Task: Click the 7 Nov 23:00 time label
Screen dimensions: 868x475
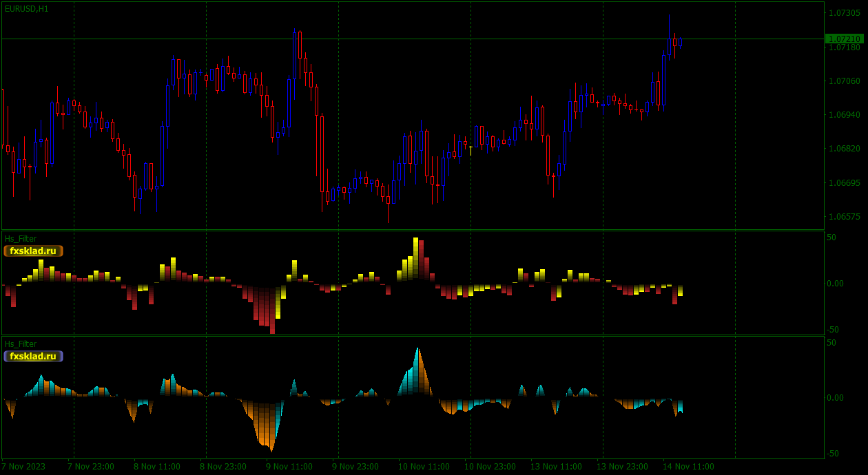Action: coord(91,467)
